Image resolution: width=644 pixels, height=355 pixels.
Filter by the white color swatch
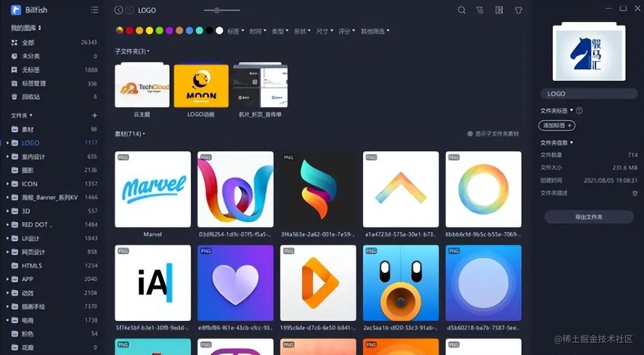219,30
